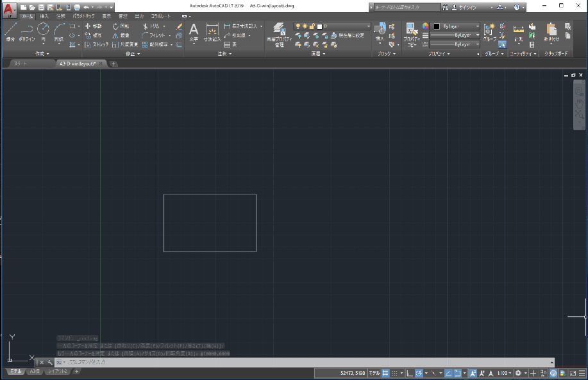Click the Plot/Print icon in quick access toolbar

click(x=77, y=7)
